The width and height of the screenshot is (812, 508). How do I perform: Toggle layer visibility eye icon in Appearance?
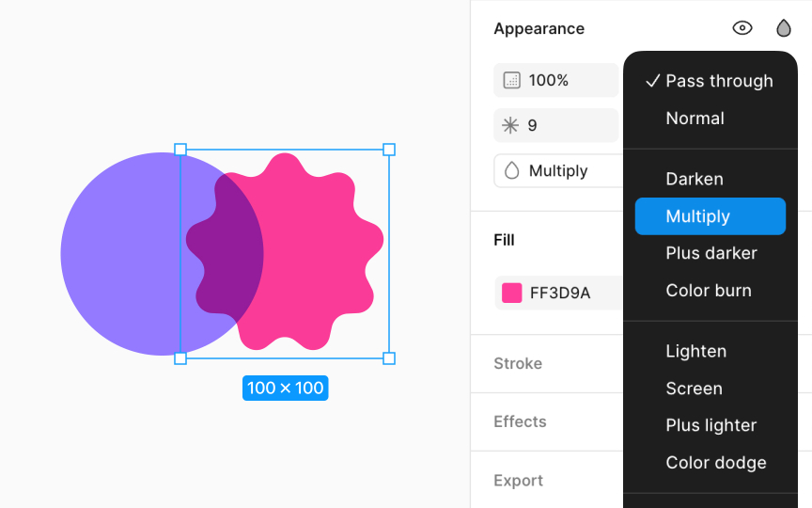click(x=742, y=28)
